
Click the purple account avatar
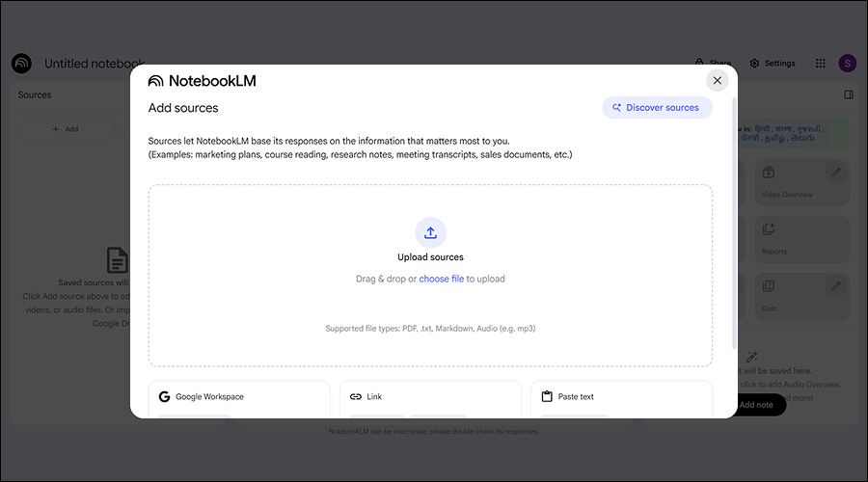[848, 64]
